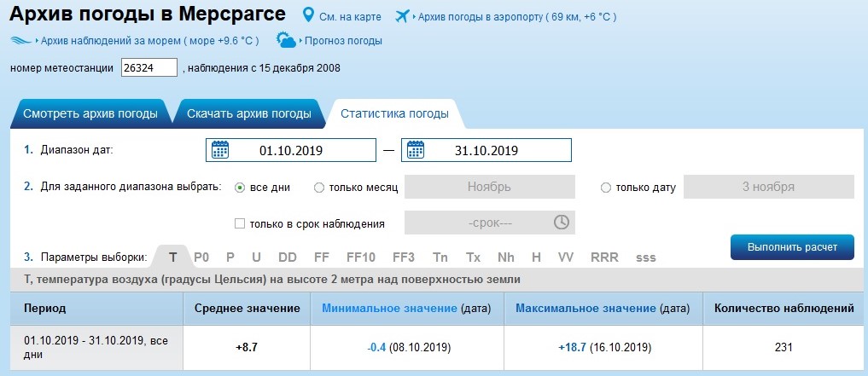Click 'Максимальное значение' column header link
The image size is (868, 376).
tap(585, 308)
